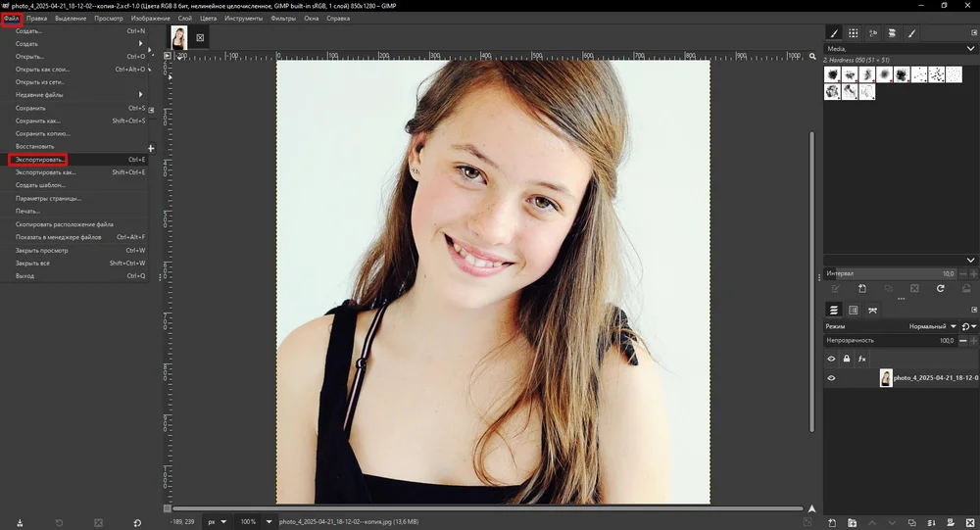Click the fx effects column header
This screenshot has height=530, width=980.
[x=861, y=359]
